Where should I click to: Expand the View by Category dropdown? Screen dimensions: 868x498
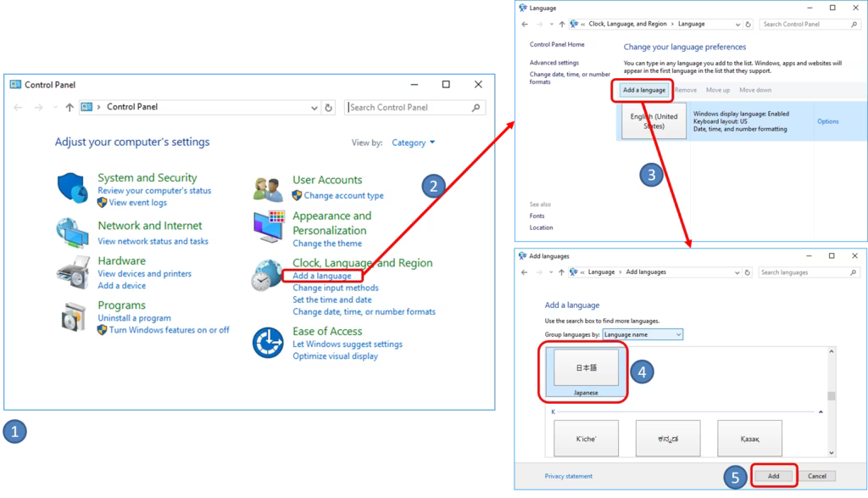click(x=414, y=143)
